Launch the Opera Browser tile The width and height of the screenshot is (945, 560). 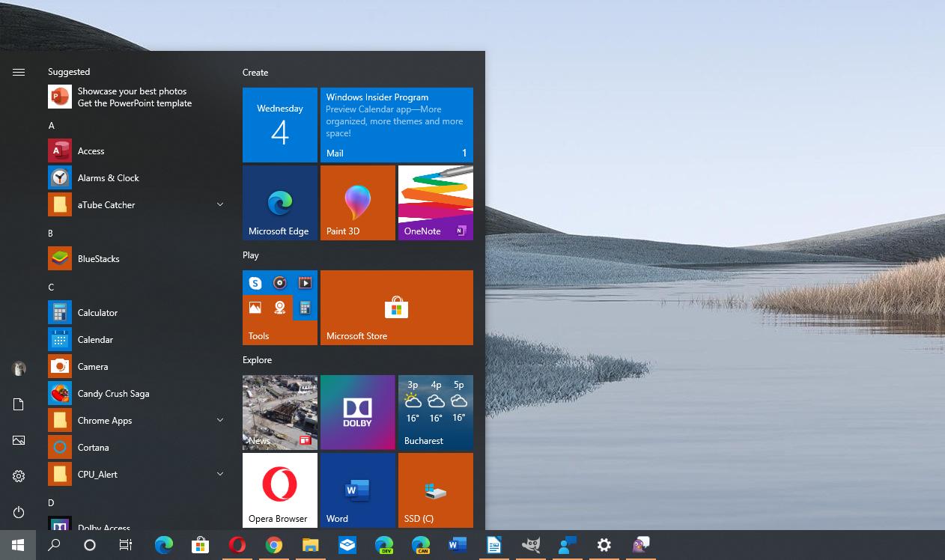click(280, 490)
